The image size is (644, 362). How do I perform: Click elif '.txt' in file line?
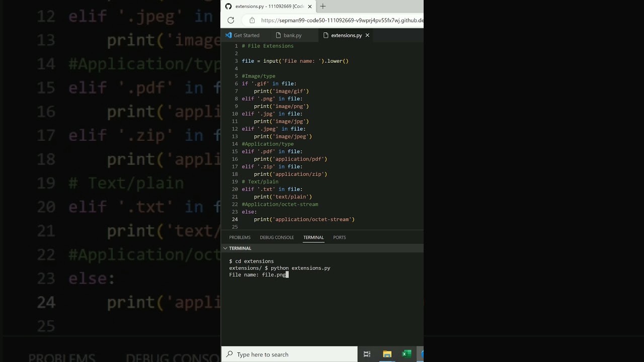(x=272, y=189)
